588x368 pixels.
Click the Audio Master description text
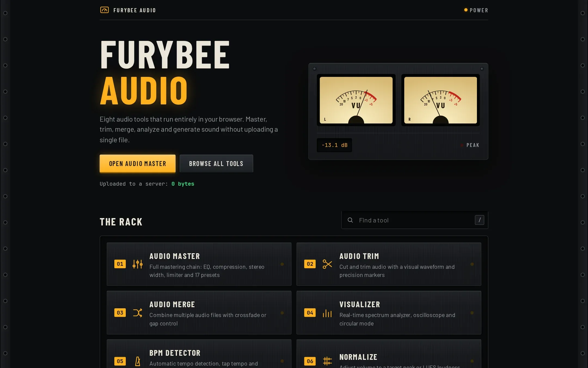click(x=207, y=271)
